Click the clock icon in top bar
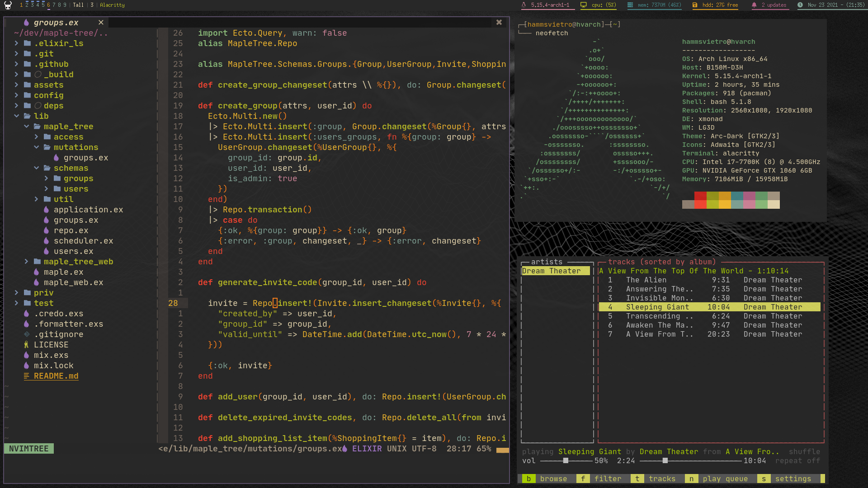Viewport: 868px width, 488px height. click(800, 5)
